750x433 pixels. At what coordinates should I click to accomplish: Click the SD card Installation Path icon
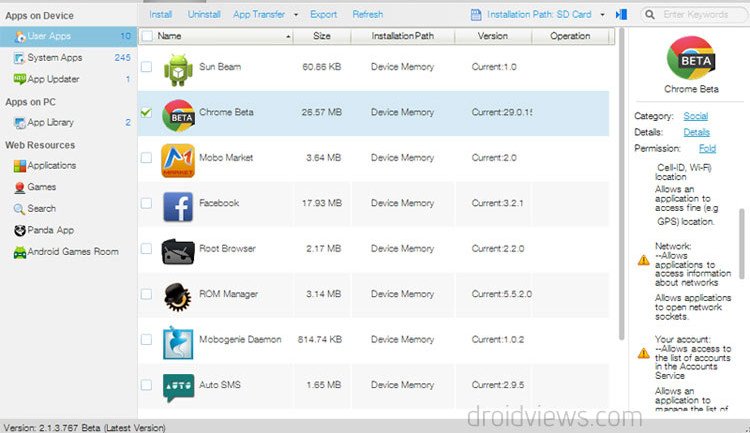click(x=476, y=15)
